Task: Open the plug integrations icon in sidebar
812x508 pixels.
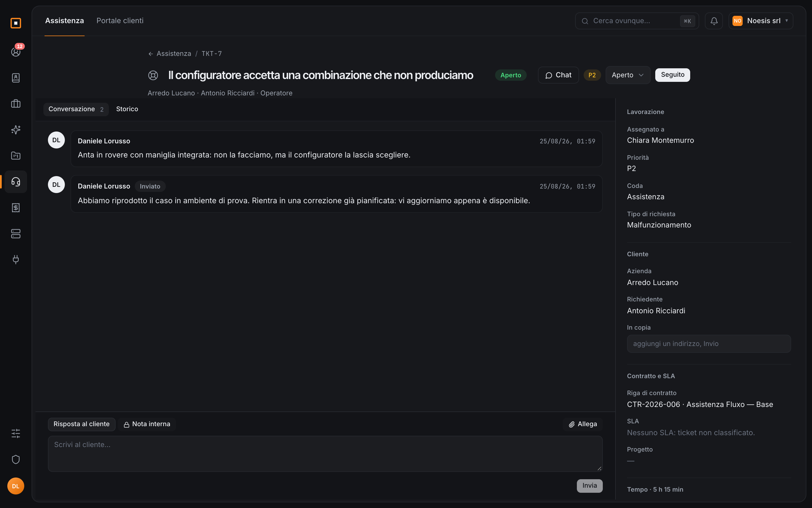Action: tap(16, 259)
